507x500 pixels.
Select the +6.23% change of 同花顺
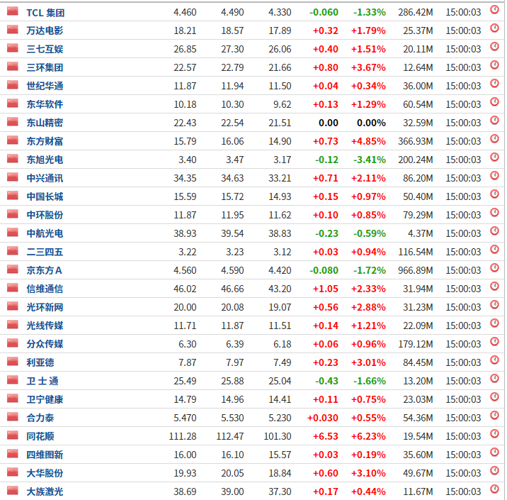point(368,437)
